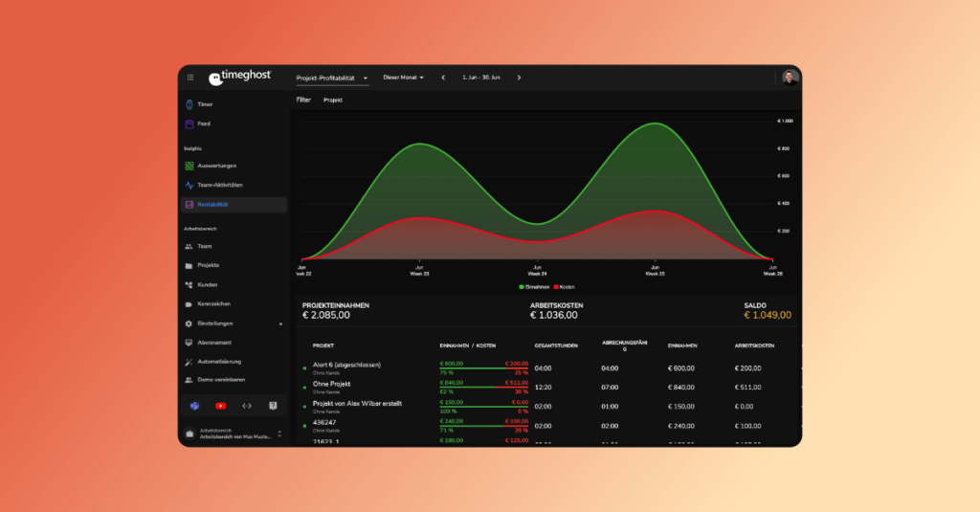Expand the Einstellungen submenu
The image size is (980, 512).
[280, 323]
